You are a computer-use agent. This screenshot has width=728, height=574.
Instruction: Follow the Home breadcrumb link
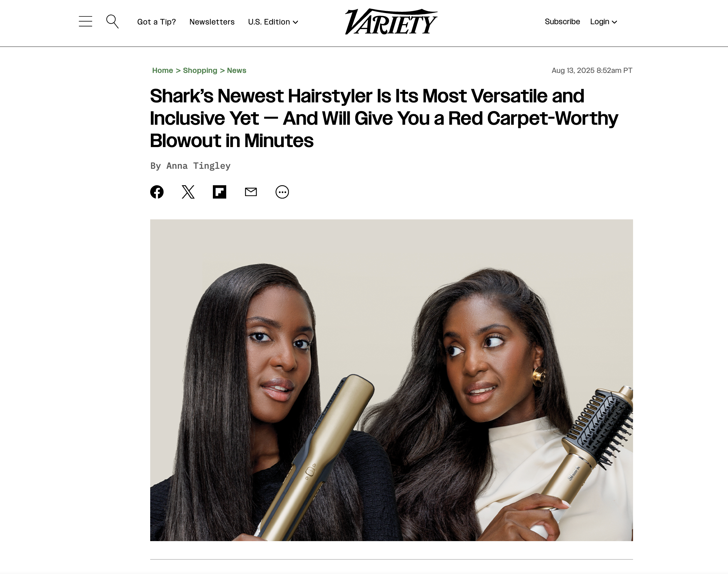point(163,70)
